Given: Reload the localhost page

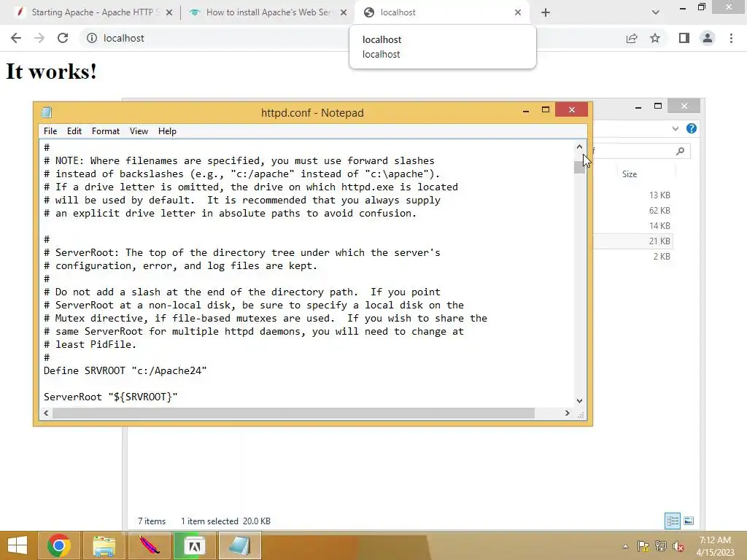Looking at the screenshot, I should point(63,38).
